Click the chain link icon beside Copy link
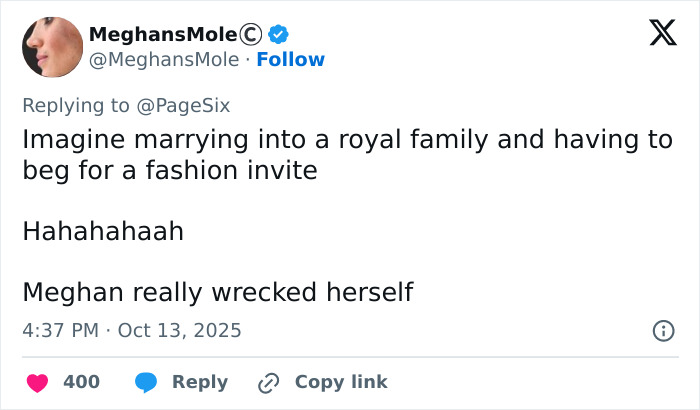Screen dimensions: 700x410 [268, 382]
